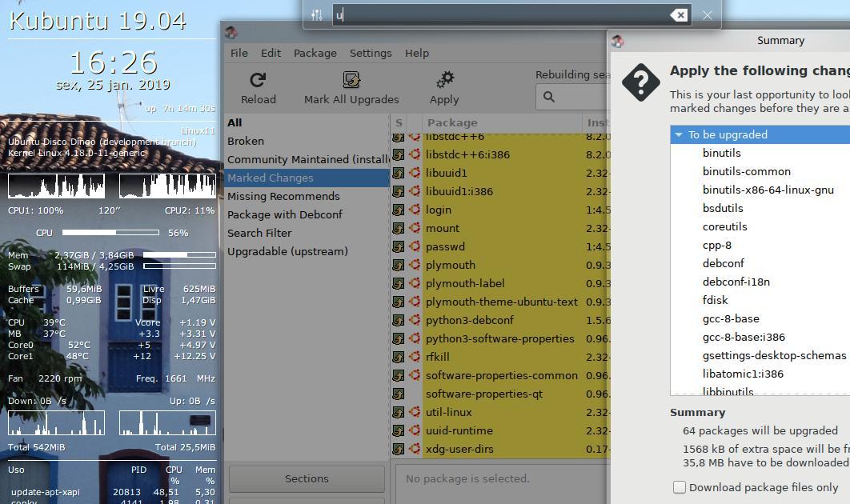Toggle the status box of software-properties-qt
The width and height of the screenshot is (850, 504).
[x=399, y=394]
